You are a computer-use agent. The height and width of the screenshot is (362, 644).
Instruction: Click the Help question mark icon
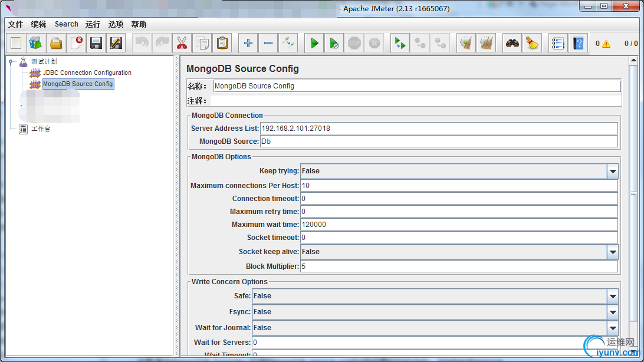pyautogui.click(x=579, y=43)
